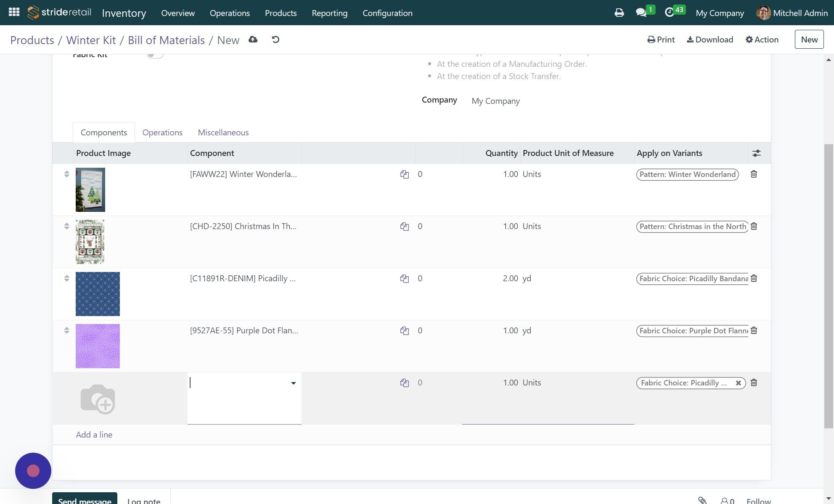Open the Operations menu
This screenshot has height=504, width=834.
230,13
